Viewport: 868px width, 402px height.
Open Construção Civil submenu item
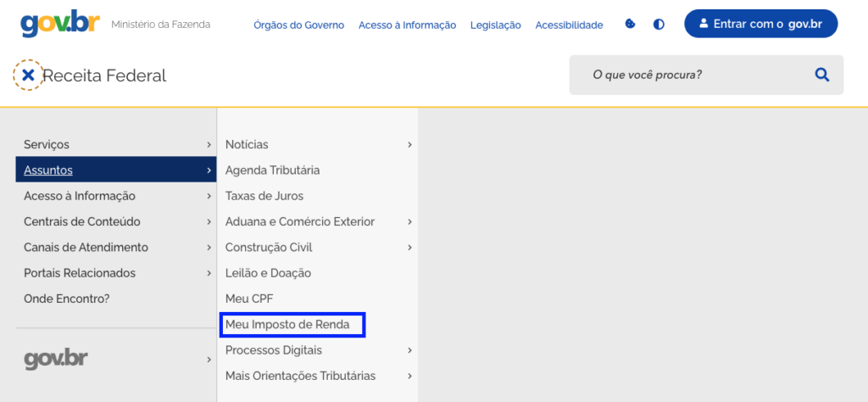[269, 248]
